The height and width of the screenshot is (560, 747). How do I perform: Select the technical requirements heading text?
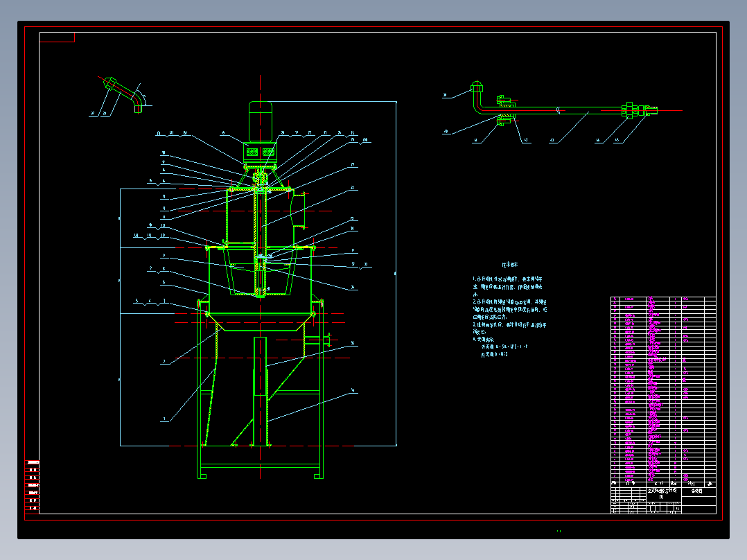coord(509,265)
